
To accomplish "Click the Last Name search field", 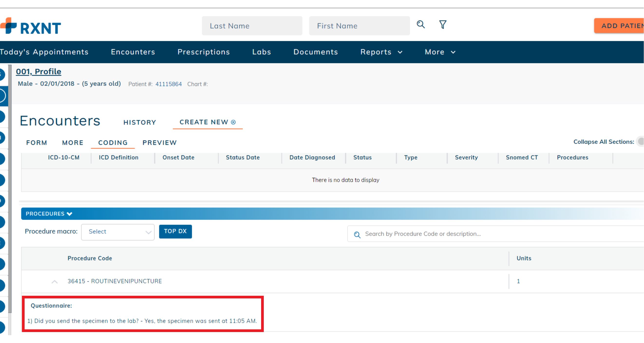I will [252, 26].
